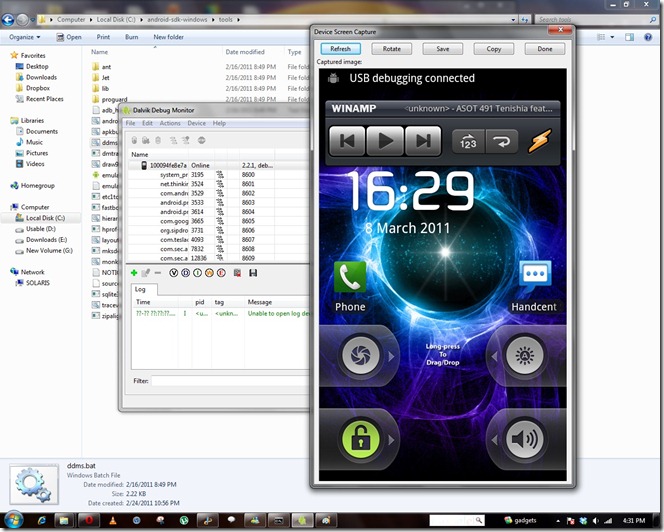664x532 pixels.
Task: Click the green plus add filter icon
Action: point(134,273)
